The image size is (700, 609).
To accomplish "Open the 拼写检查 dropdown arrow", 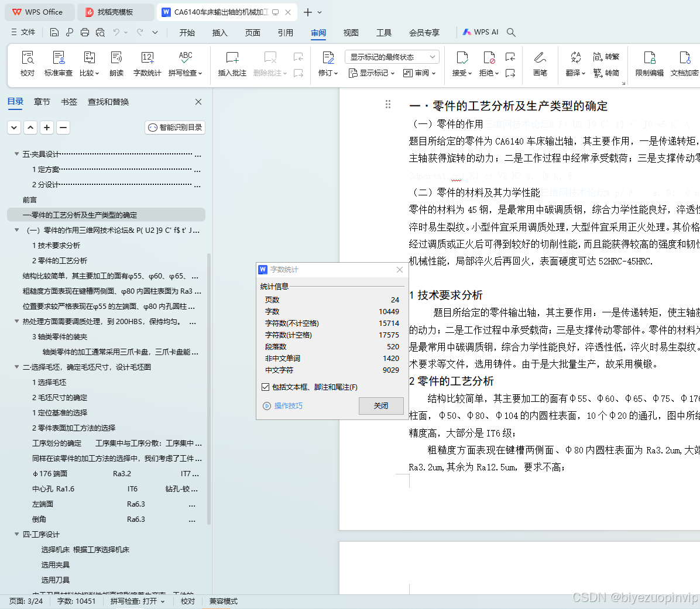I will point(200,73).
